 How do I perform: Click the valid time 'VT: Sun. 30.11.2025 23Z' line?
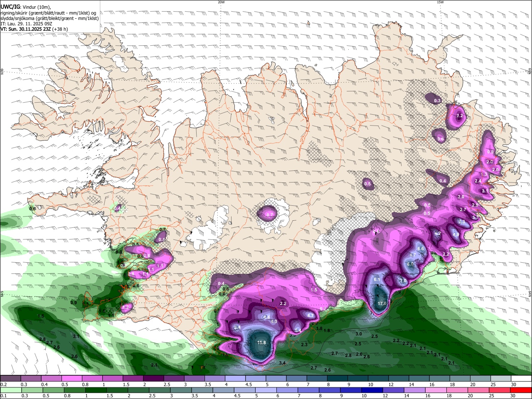pos(34,29)
